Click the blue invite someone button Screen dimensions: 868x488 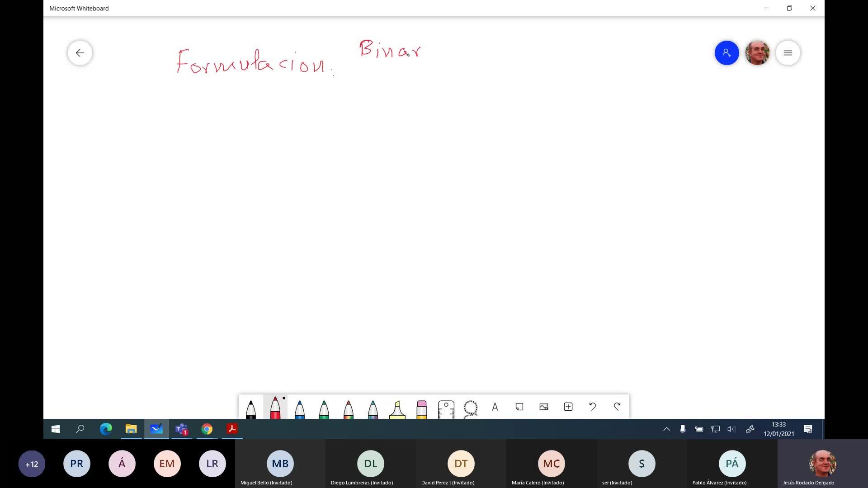(726, 53)
